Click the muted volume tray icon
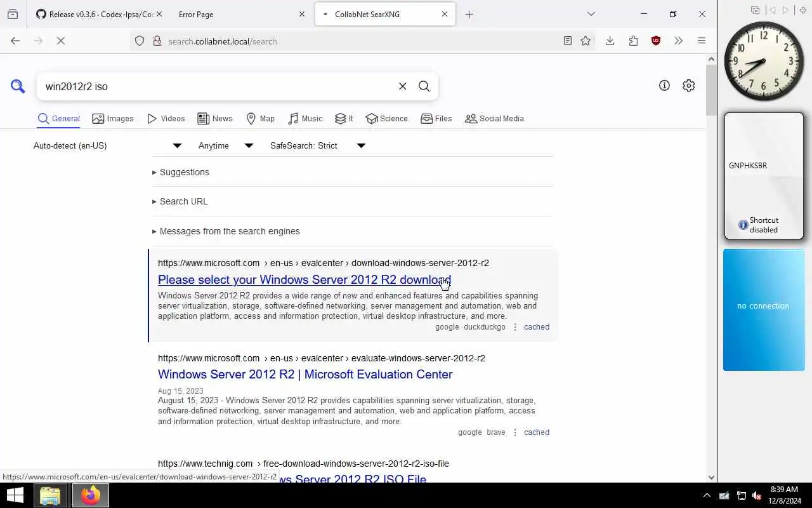The height and width of the screenshot is (508, 812). [757, 495]
